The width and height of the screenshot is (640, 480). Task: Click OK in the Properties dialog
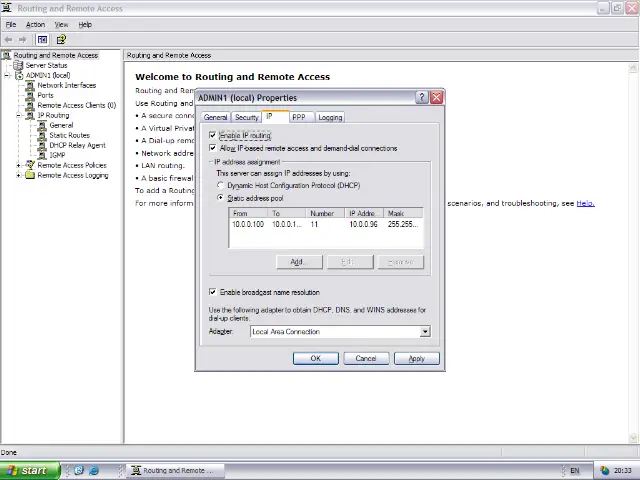click(316, 358)
